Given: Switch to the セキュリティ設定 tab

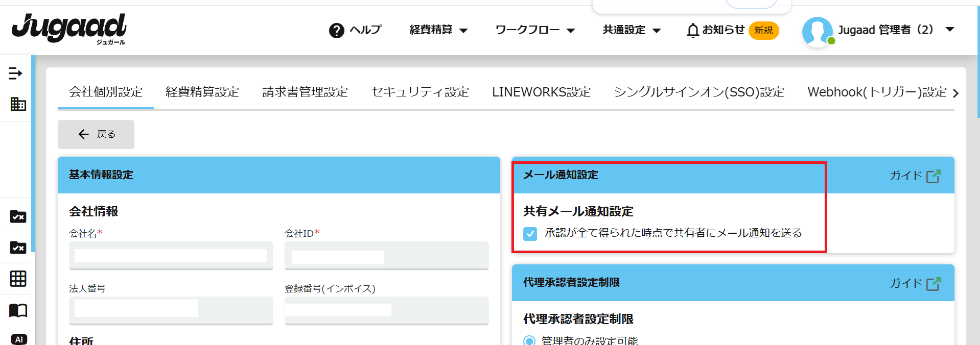Looking at the screenshot, I should 419,92.
